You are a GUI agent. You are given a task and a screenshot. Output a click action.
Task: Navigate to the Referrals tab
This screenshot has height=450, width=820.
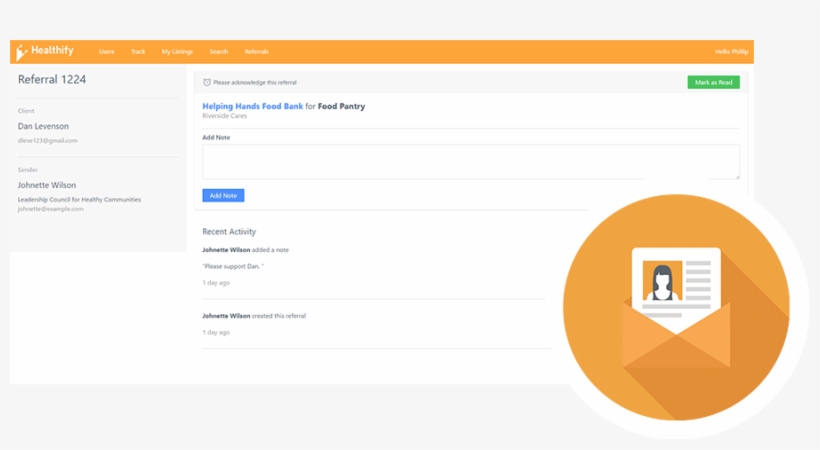(256, 52)
